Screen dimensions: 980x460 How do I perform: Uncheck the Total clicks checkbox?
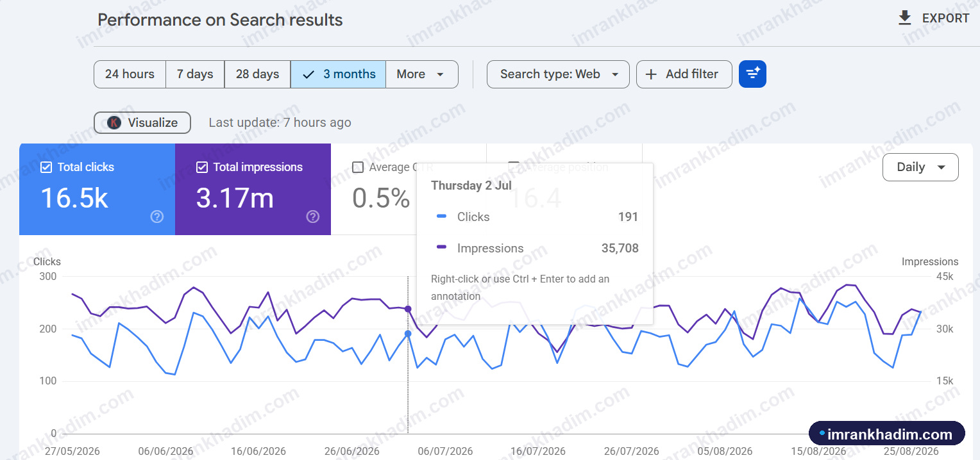coord(46,167)
